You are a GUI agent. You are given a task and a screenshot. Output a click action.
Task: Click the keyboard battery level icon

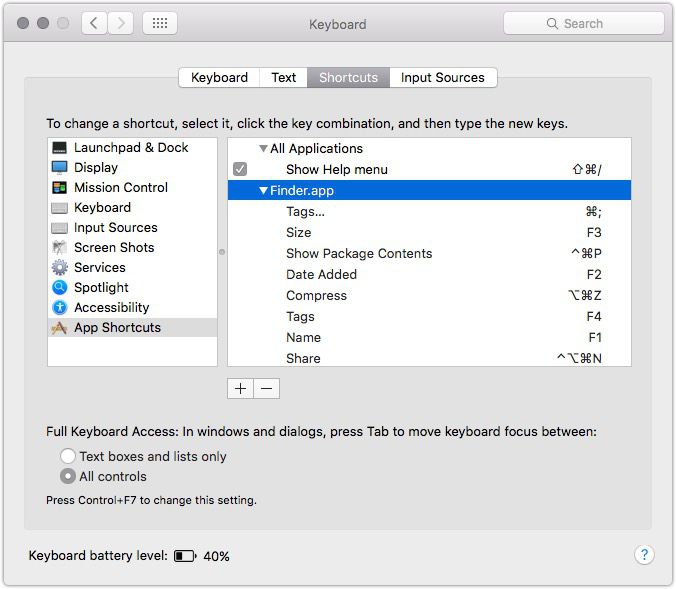pos(185,556)
